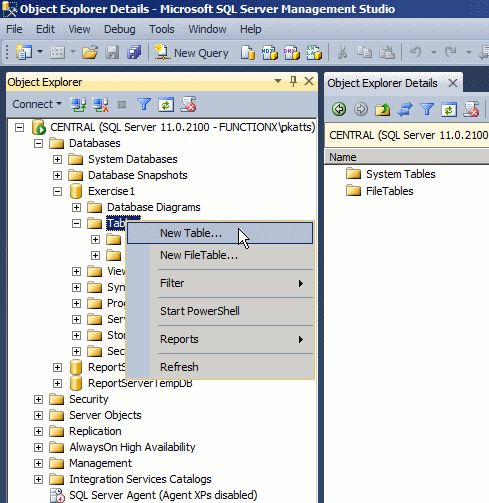Click the Filter funnel in Details toolbar
The height and width of the screenshot is (503, 489).
(x=427, y=109)
